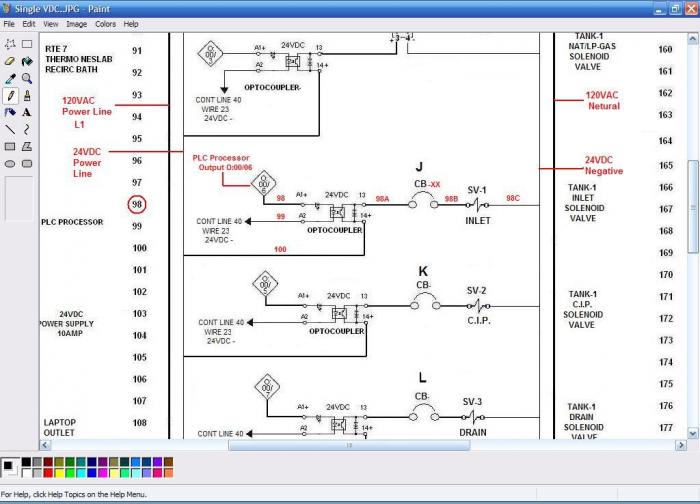Open the Colors menu
The width and height of the screenshot is (700, 504).
tap(105, 24)
